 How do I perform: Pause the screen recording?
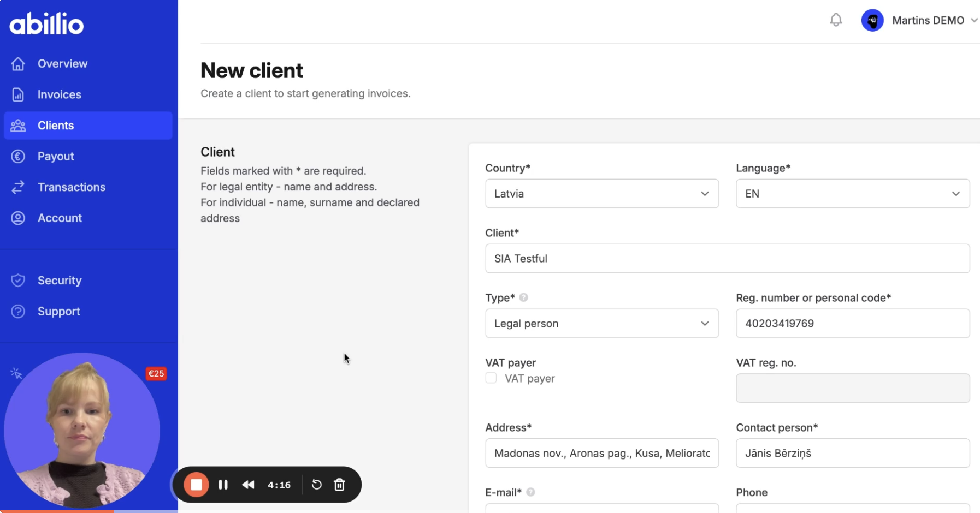coord(223,485)
